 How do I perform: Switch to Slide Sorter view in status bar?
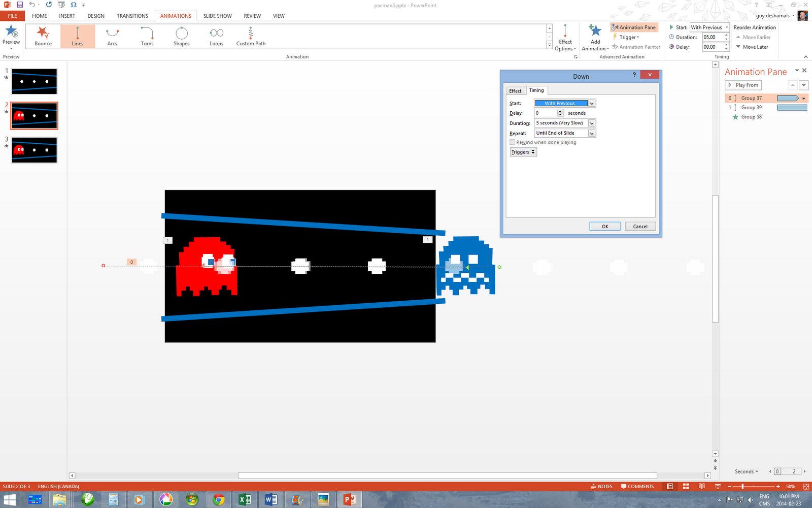coord(686,486)
